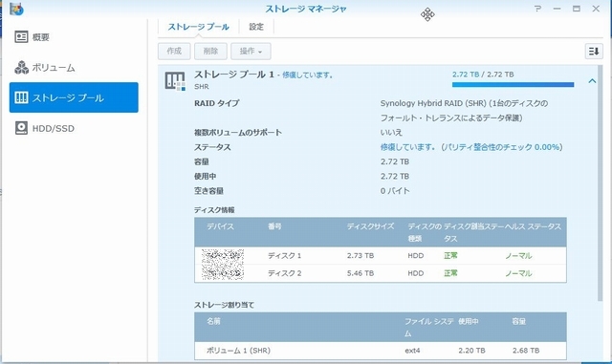Click the HDD/SSD disk icon
The image size is (612, 364).
point(21,128)
